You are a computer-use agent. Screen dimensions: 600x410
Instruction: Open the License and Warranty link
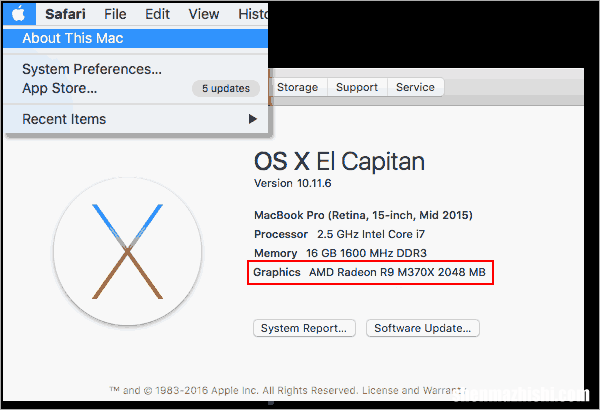414,390
